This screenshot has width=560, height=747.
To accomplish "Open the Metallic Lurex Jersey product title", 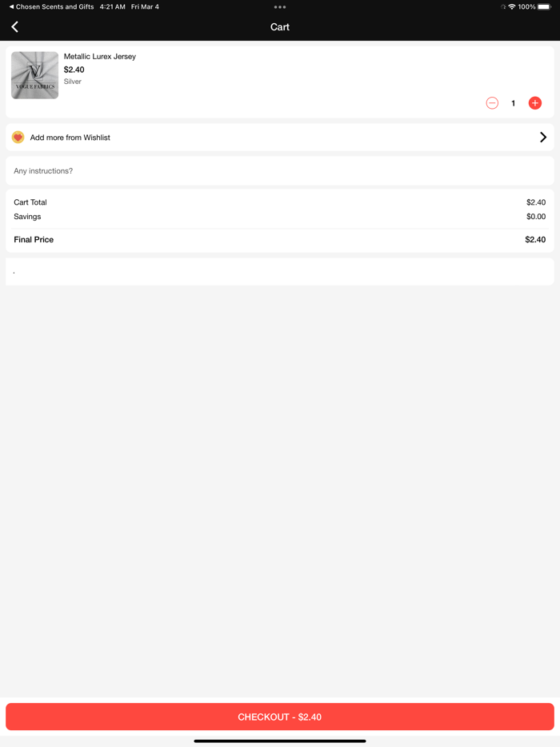I will coord(100,57).
